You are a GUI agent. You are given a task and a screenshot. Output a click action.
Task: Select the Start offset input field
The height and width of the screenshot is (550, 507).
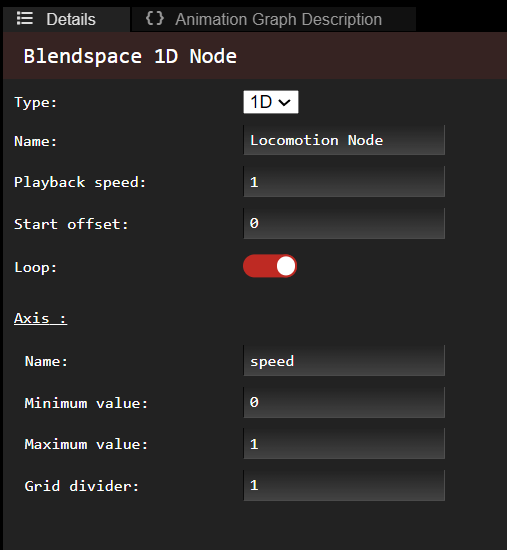pyautogui.click(x=344, y=223)
